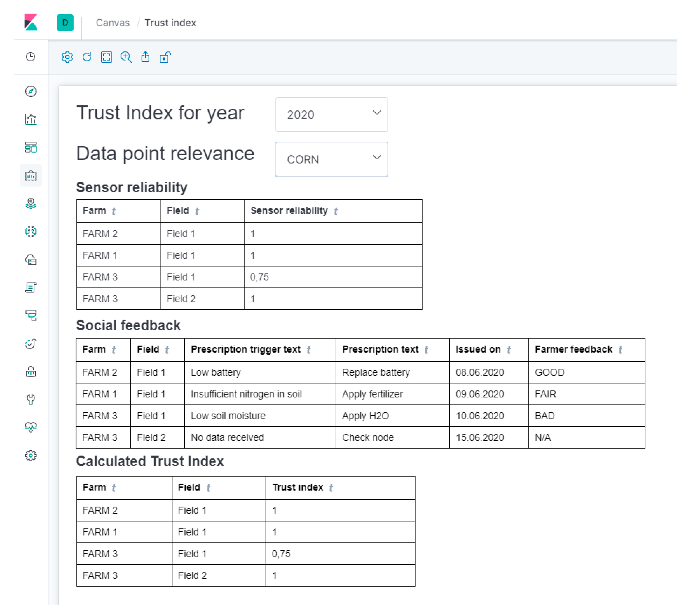Click the zoom magnifier icon
689x616 pixels.
(x=126, y=57)
